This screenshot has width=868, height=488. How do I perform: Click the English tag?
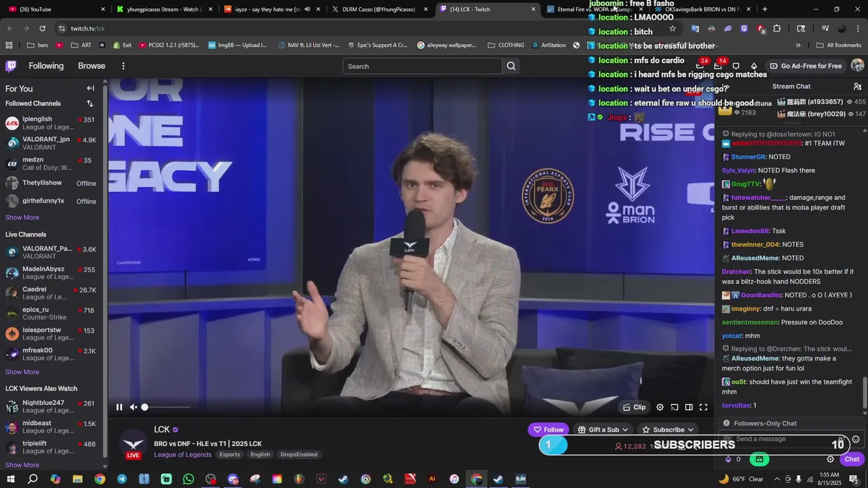point(260,455)
